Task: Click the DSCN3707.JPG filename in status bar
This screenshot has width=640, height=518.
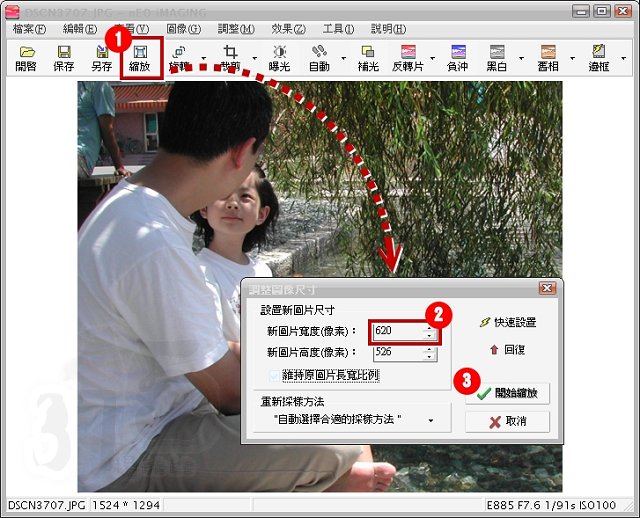Action: (x=47, y=505)
